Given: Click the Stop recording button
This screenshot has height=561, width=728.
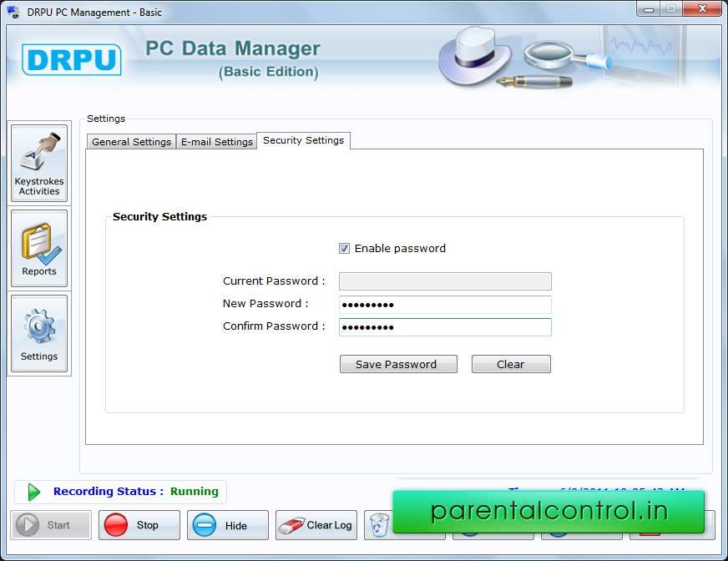Looking at the screenshot, I should (139, 525).
